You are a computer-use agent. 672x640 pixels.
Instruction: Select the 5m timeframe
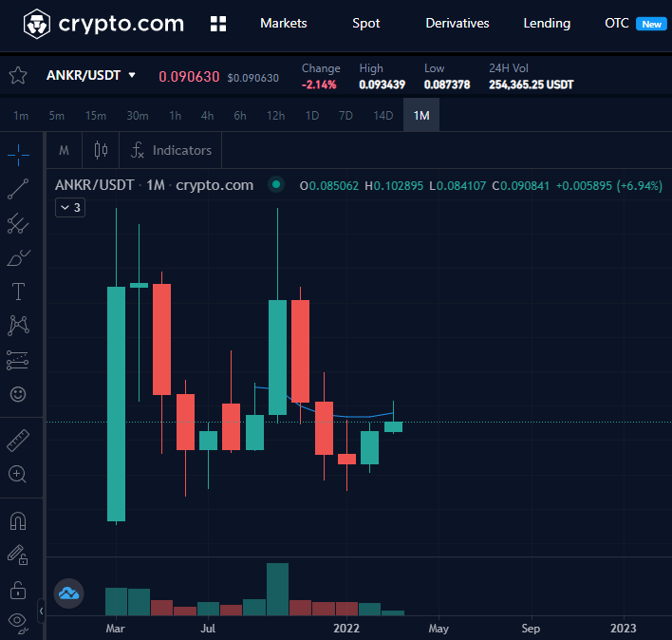[x=56, y=116]
